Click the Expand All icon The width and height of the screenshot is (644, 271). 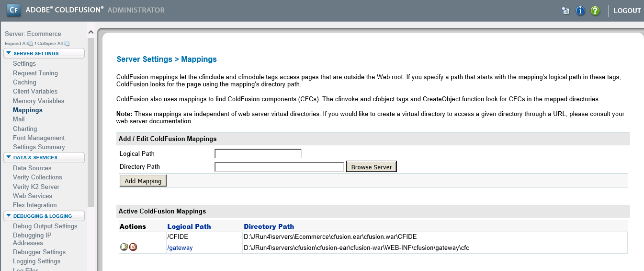tap(31, 44)
